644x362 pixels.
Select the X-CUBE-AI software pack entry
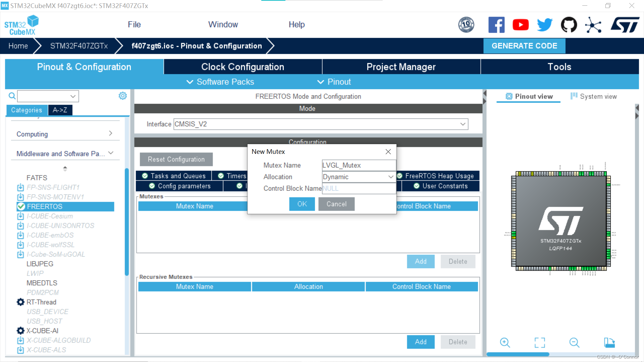pos(42,330)
